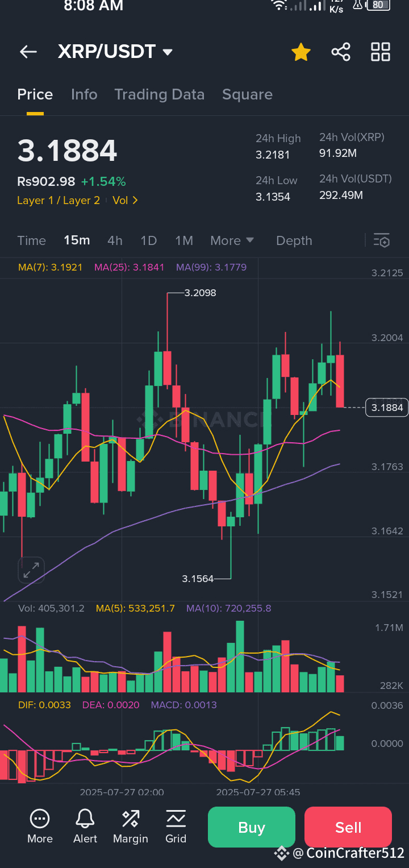
Task: Tap the red Sell button
Action: [x=348, y=827]
